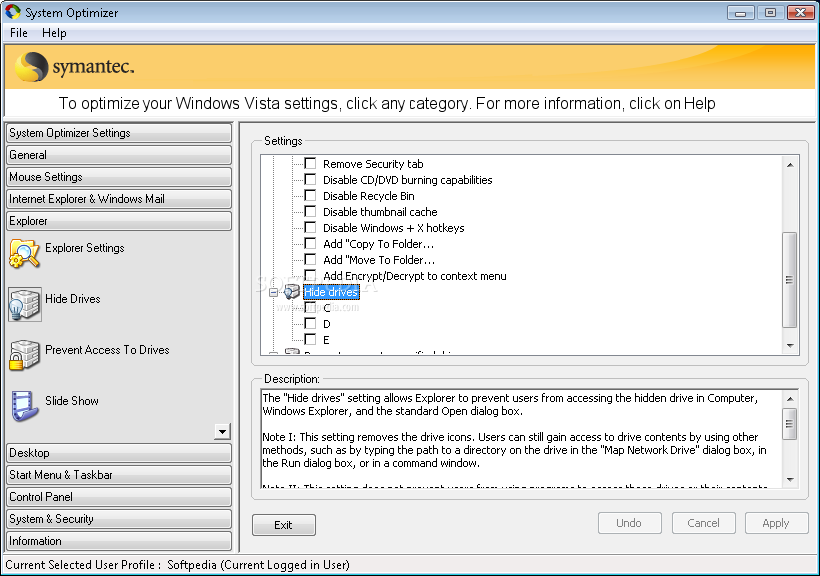
Task: Expand the Information category
Action: coord(119,541)
